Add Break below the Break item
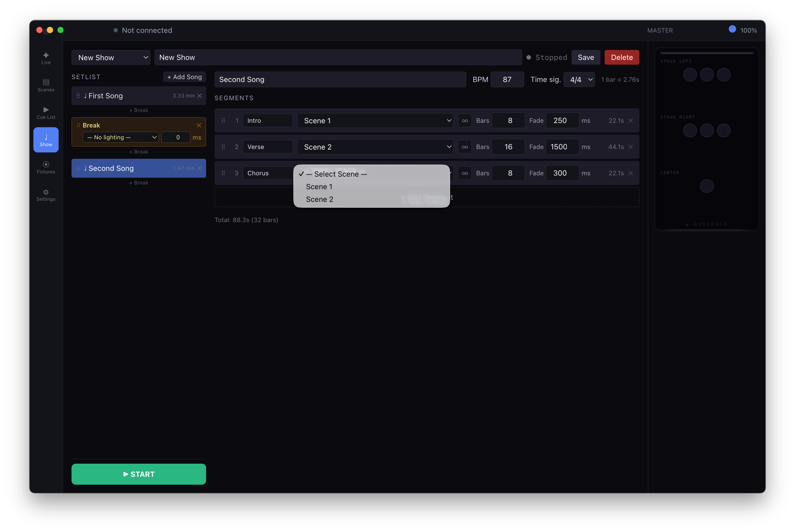The height and width of the screenshot is (532, 795). tap(139, 152)
